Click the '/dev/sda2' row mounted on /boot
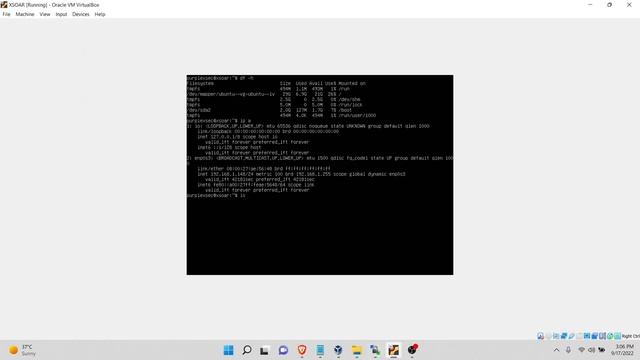This screenshot has height=360, width=640. click(269, 110)
